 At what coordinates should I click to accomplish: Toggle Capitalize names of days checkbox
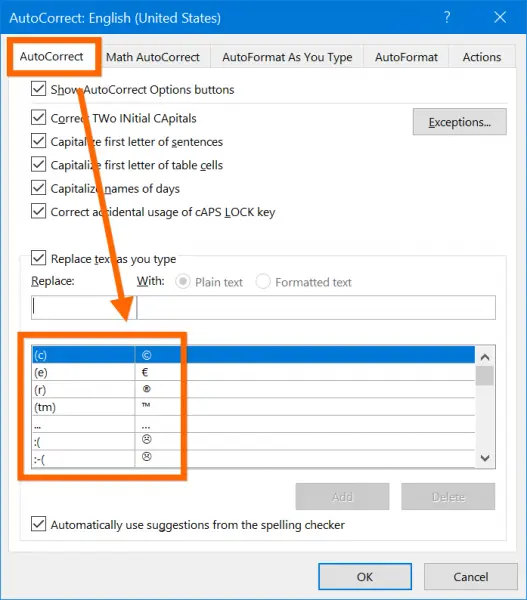click(x=39, y=188)
